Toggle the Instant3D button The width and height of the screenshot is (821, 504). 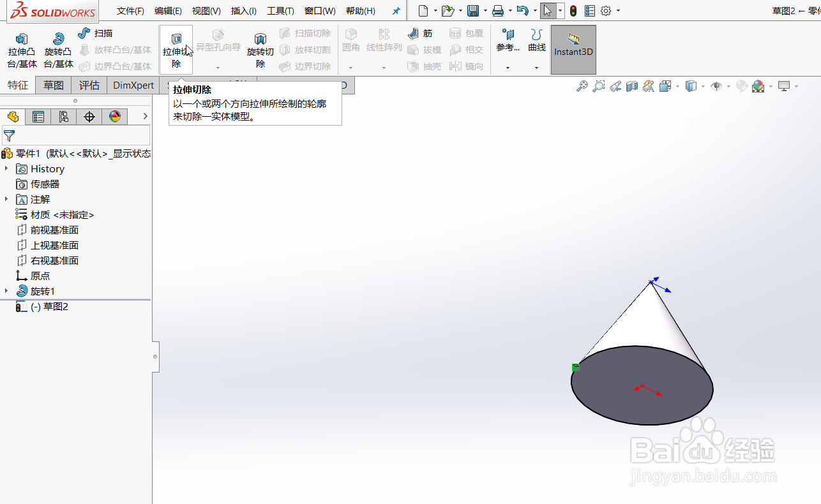tap(573, 50)
